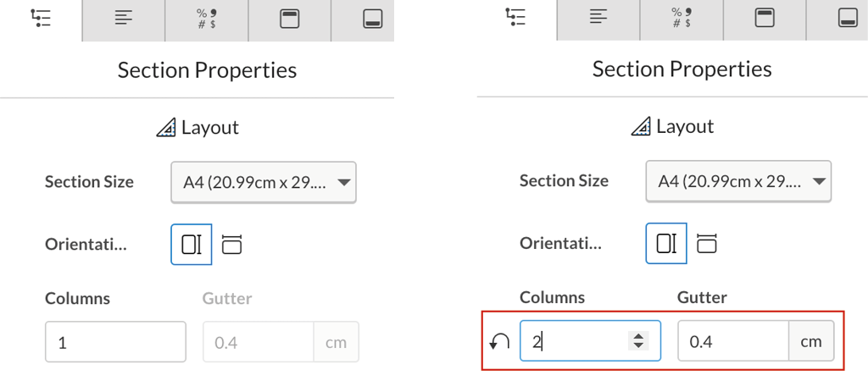The width and height of the screenshot is (868, 381).
Task: Open document structure tab in right panel
Action: (x=516, y=20)
